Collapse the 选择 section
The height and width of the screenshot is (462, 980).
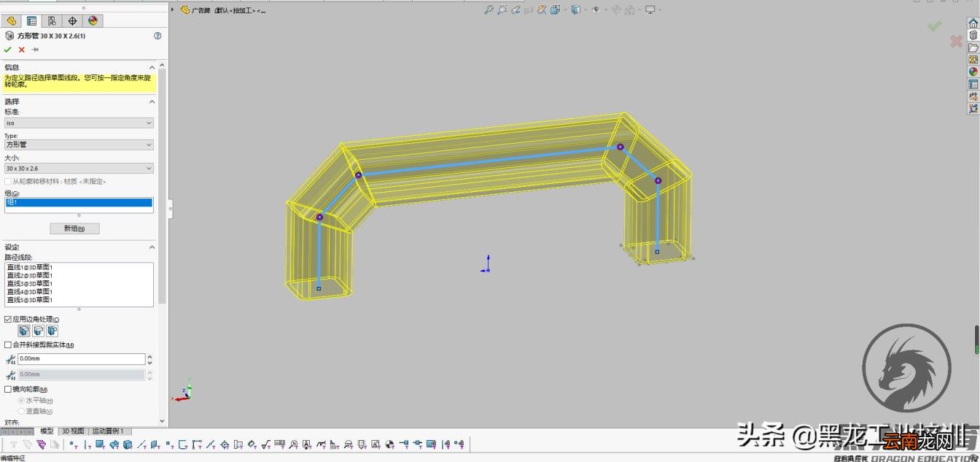pyautogui.click(x=152, y=101)
